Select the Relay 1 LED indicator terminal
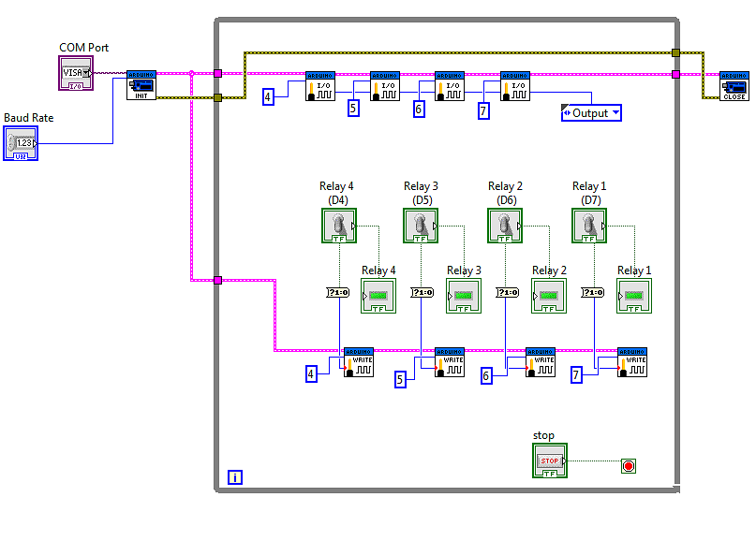Screen dimensions: 756x541 [x=634, y=296]
